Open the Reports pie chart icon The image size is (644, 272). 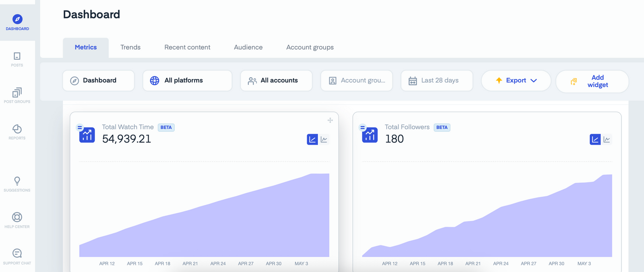click(17, 129)
